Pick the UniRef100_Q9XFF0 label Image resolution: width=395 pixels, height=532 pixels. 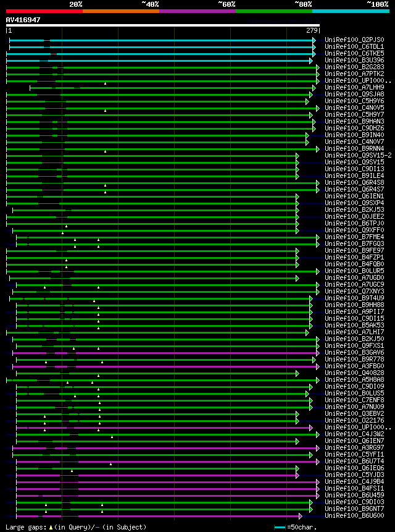[354, 230]
